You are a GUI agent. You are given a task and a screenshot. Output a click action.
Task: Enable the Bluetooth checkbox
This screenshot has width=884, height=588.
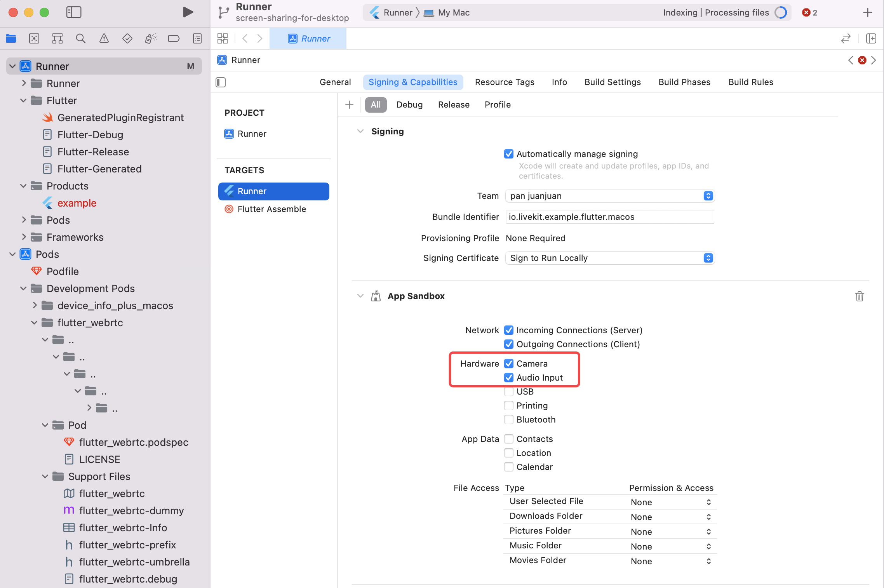[509, 419]
